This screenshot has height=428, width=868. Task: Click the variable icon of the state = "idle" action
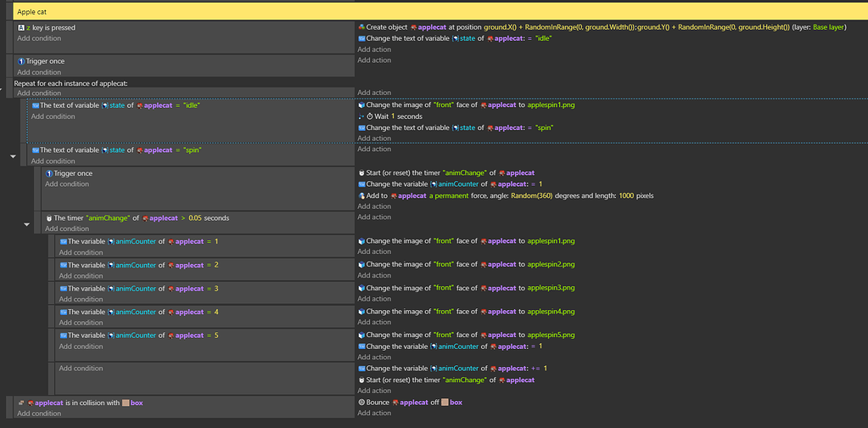tap(361, 38)
